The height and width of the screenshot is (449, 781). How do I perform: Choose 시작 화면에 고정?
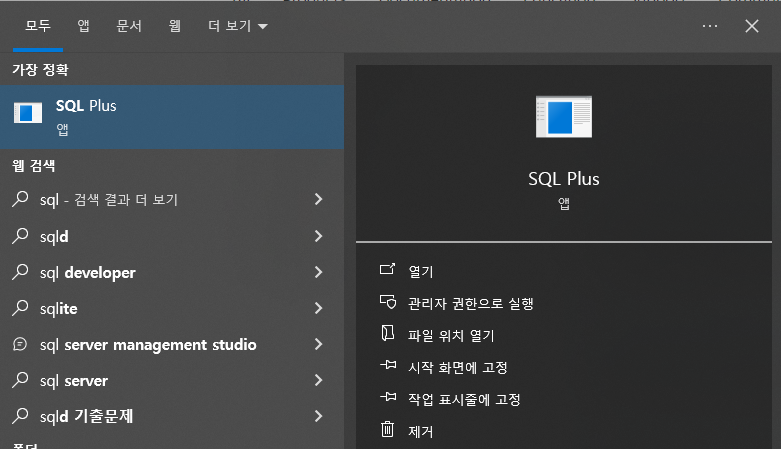pyautogui.click(x=458, y=368)
